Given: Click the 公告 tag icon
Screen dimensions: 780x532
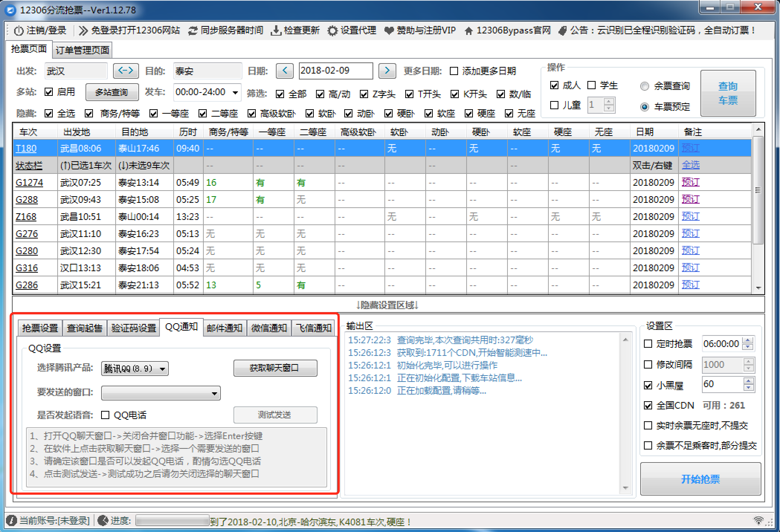Looking at the screenshot, I should pos(563,30).
